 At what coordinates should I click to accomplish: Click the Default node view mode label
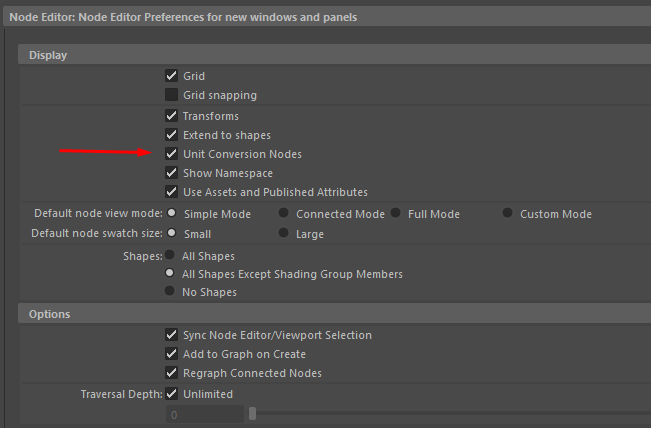[98, 213]
